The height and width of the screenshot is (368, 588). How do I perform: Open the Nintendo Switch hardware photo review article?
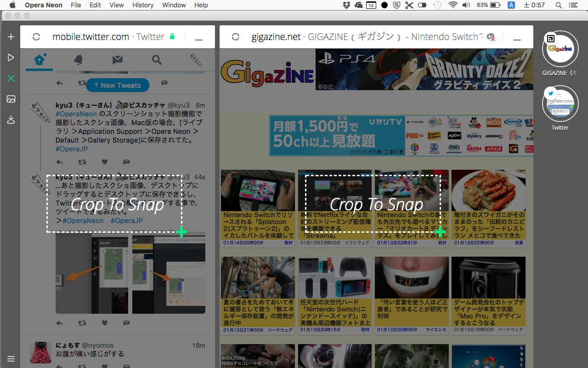[x=334, y=295]
